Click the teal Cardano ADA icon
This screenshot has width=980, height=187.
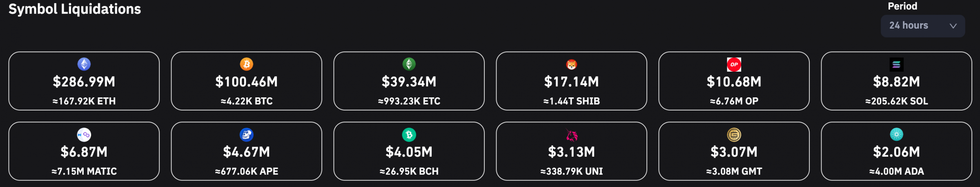[x=897, y=135]
